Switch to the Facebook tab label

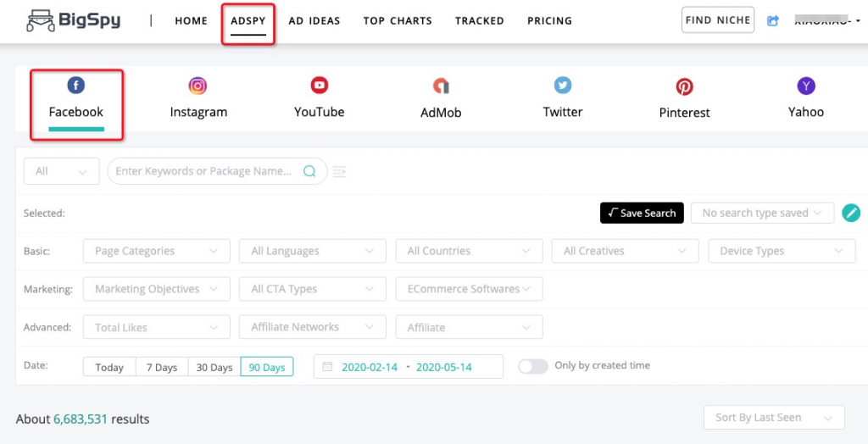tap(75, 112)
